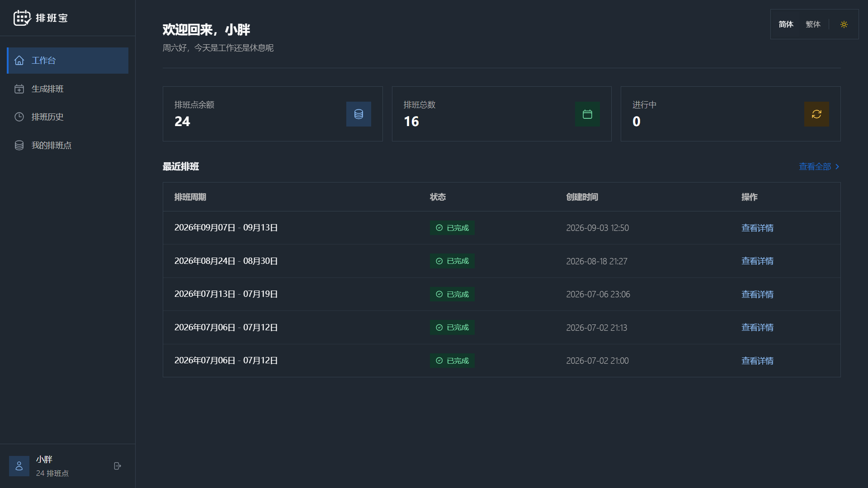The image size is (868, 488).
Task: Click the check icon in 07月13日 row's status badge
Action: [x=439, y=294]
